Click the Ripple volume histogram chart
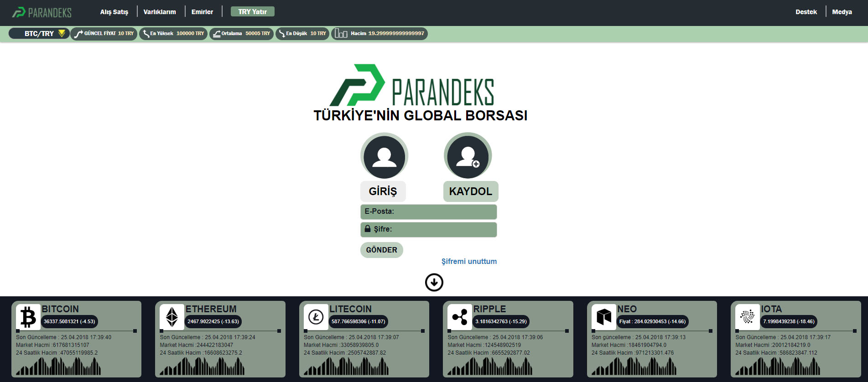This screenshot has width=868, height=382. coord(490,366)
